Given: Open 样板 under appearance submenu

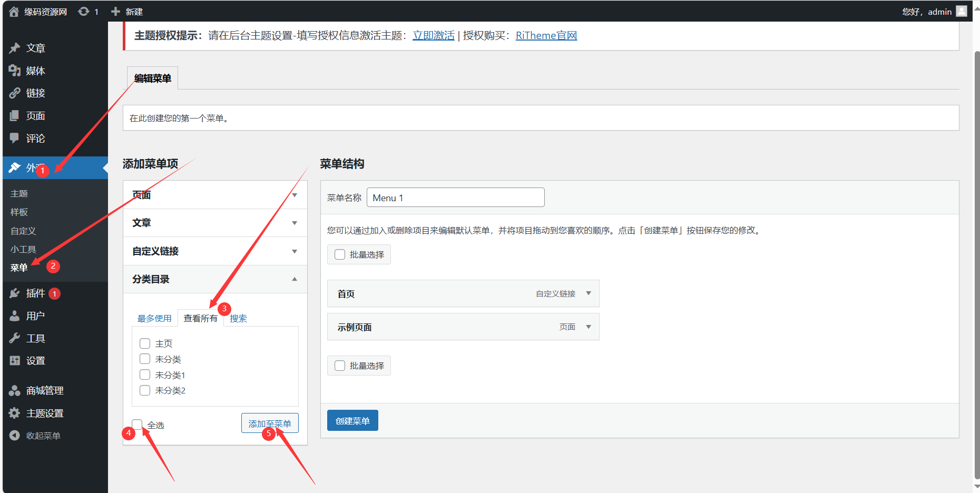Looking at the screenshot, I should click(19, 212).
